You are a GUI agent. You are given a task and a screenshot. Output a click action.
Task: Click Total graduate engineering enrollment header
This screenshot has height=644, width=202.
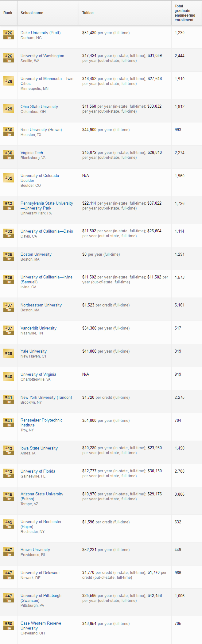185,13
